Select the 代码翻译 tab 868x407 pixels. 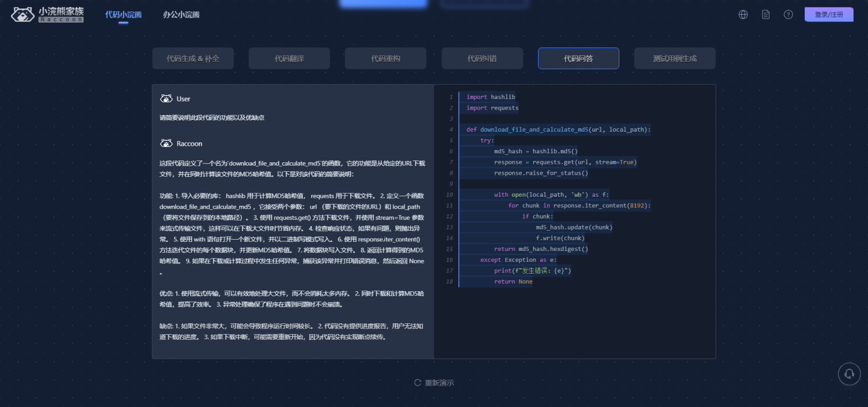coord(289,58)
